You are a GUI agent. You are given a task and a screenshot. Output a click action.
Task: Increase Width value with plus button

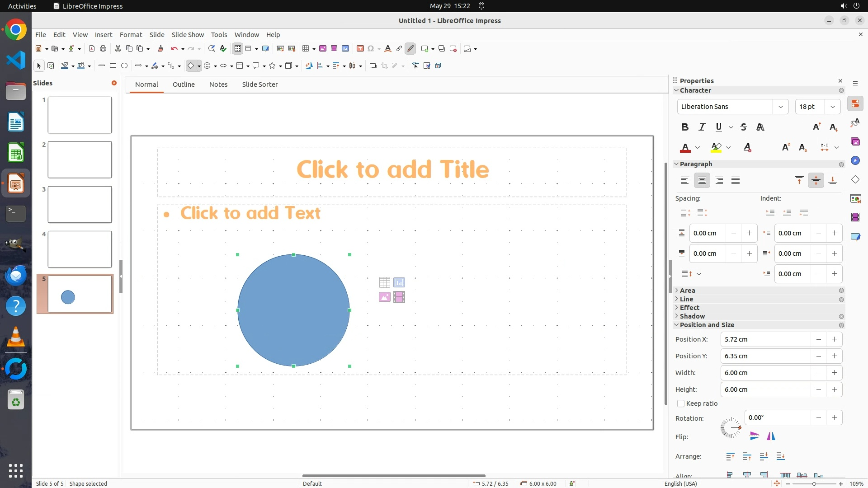pos(834,373)
